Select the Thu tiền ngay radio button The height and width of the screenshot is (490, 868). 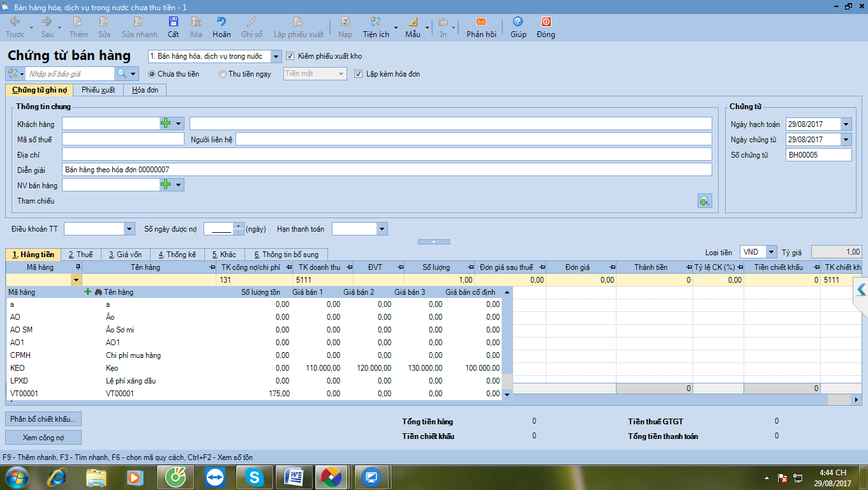223,74
